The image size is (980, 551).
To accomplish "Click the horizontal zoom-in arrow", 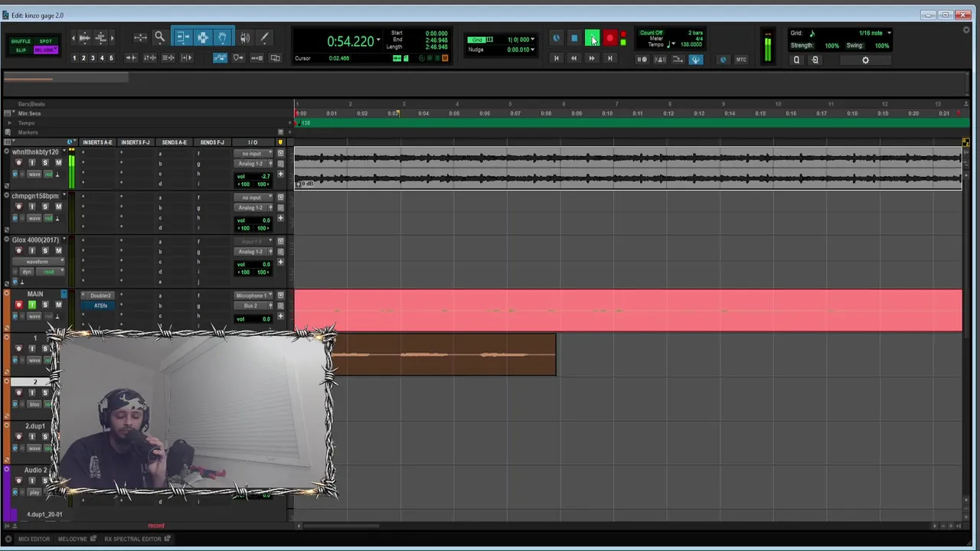I will pos(112,37).
